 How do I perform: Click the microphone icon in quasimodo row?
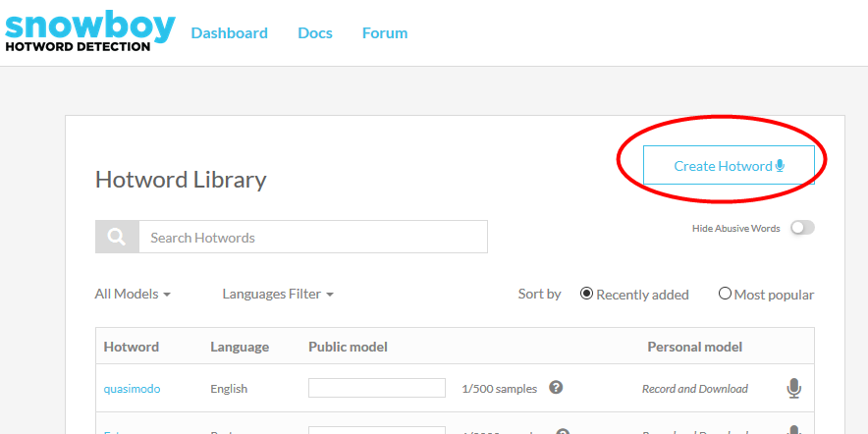tap(793, 388)
